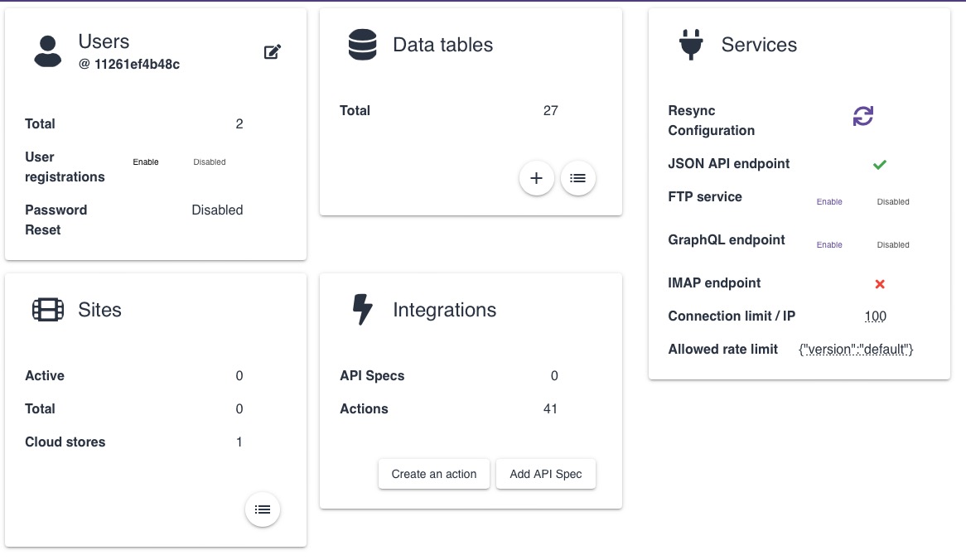The width and height of the screenshot is (966, 560).
Task: Enable the FTP service
Action: pos(829,201)
